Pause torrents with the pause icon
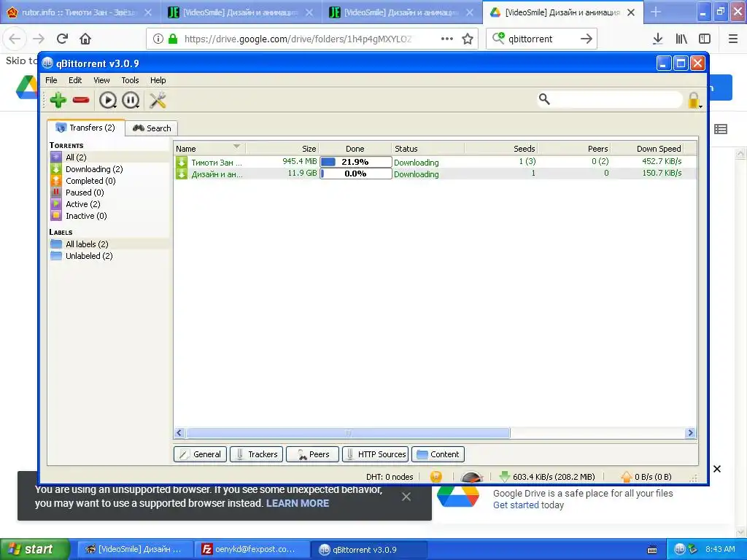Screen dimensions: 747x560 (131, 100)
